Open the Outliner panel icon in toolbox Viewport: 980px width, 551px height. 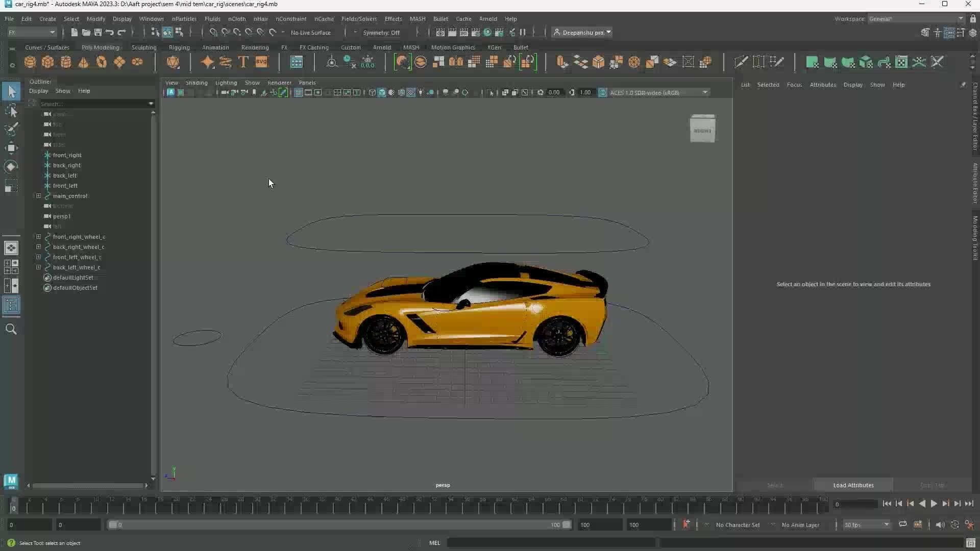(x=11, y=305)
